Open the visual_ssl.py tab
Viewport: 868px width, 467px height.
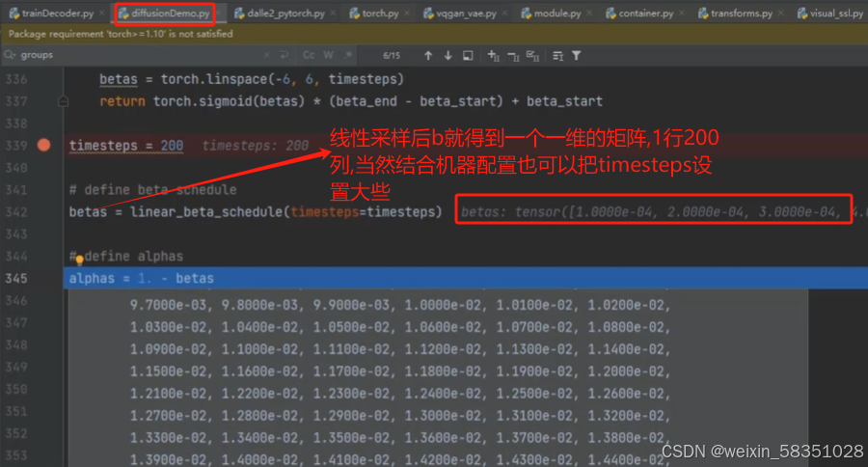(830, 14)
